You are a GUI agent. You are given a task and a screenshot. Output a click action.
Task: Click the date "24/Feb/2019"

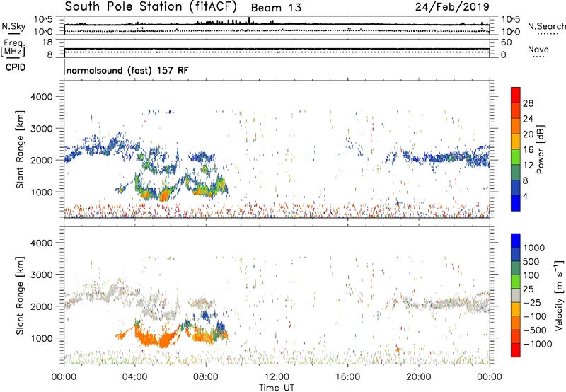(452, 7)
